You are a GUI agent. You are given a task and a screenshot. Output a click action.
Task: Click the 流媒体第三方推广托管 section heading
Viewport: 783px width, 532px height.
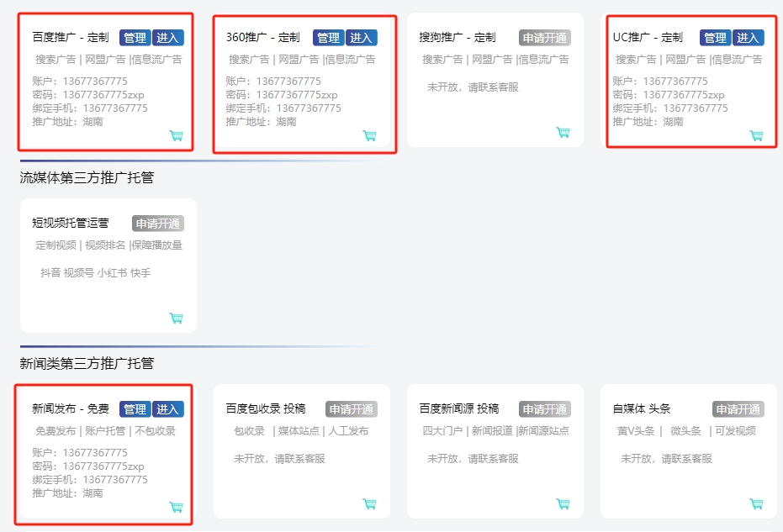87,177
